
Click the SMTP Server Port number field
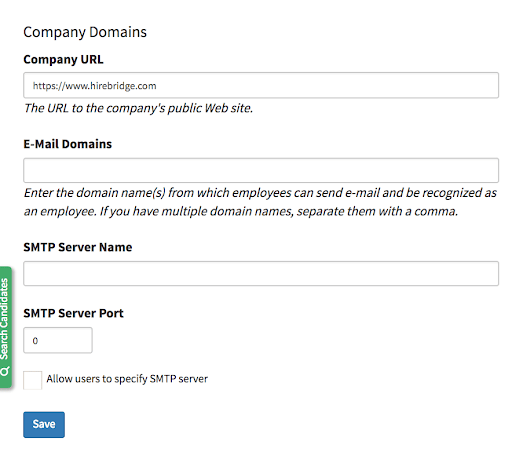[58, 340]
